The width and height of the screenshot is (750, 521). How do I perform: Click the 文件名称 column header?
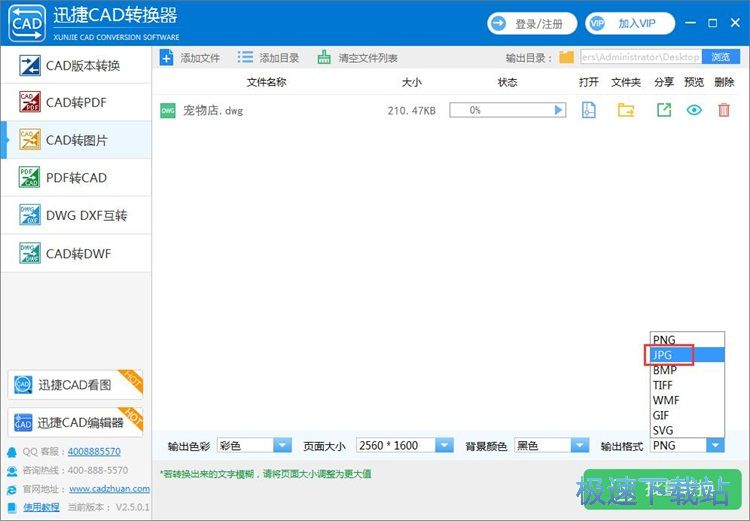coord(266,82)
